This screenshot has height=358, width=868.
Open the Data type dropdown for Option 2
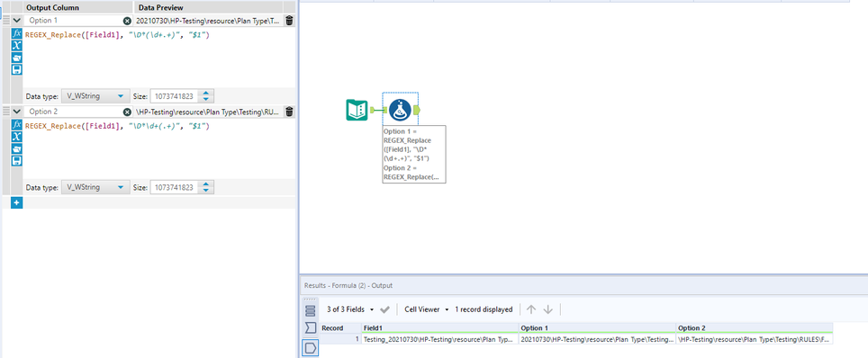(95, 187)
